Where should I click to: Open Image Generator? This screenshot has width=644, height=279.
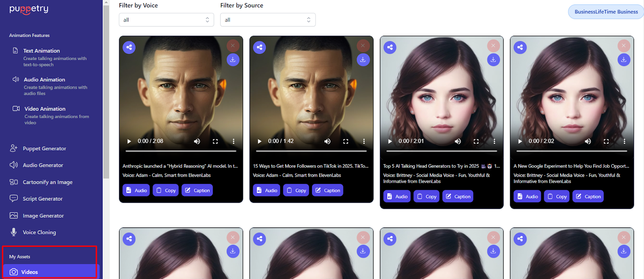tap(37, 216)
